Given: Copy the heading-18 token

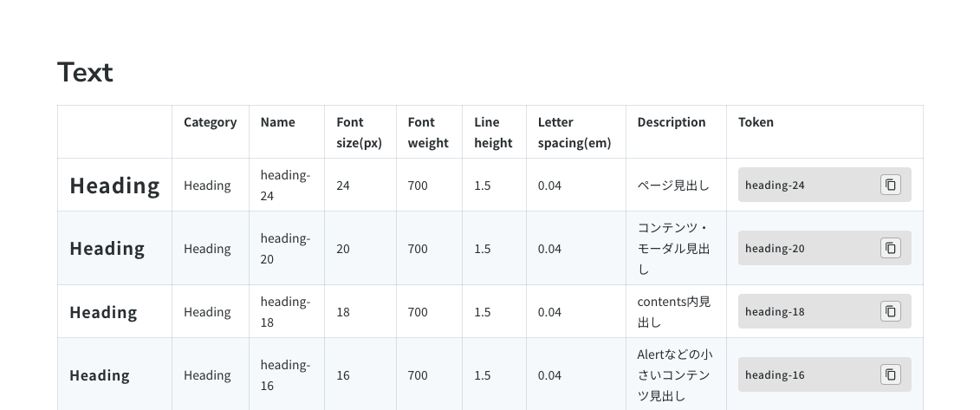Looking at the screenshot, I should pyautogui.click(x=891, y=311).
